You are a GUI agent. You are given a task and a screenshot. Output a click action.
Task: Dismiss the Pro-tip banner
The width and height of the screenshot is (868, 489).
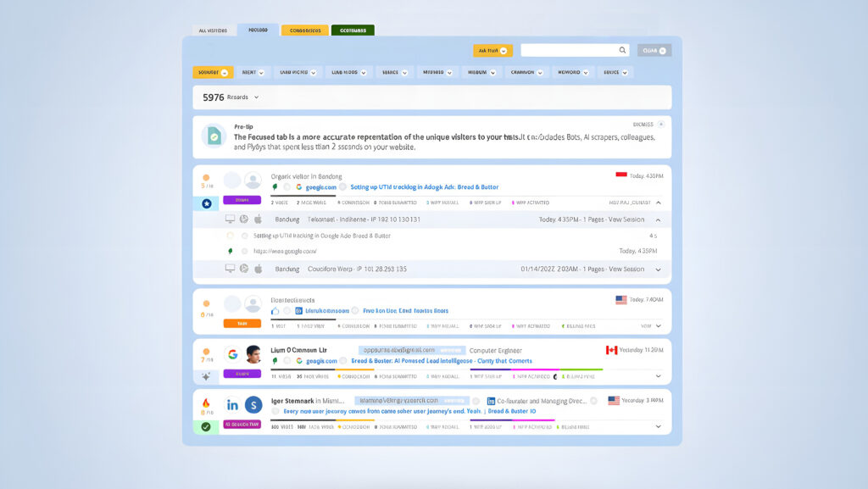(661, 125)
